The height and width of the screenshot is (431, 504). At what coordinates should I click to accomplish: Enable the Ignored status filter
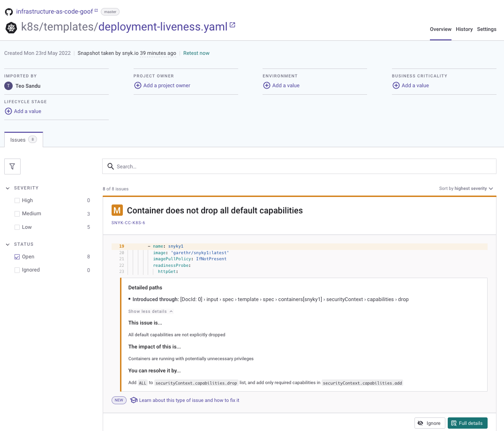(17, 270)
